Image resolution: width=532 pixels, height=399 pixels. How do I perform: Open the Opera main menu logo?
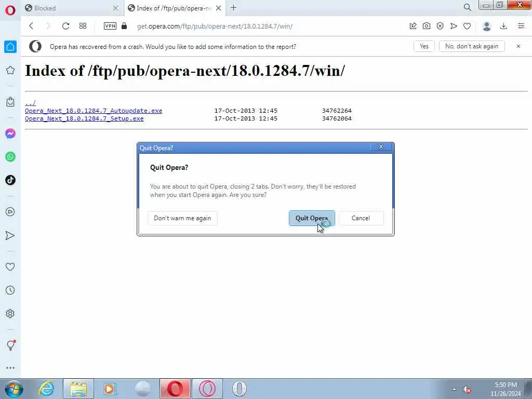coord(10,10)
